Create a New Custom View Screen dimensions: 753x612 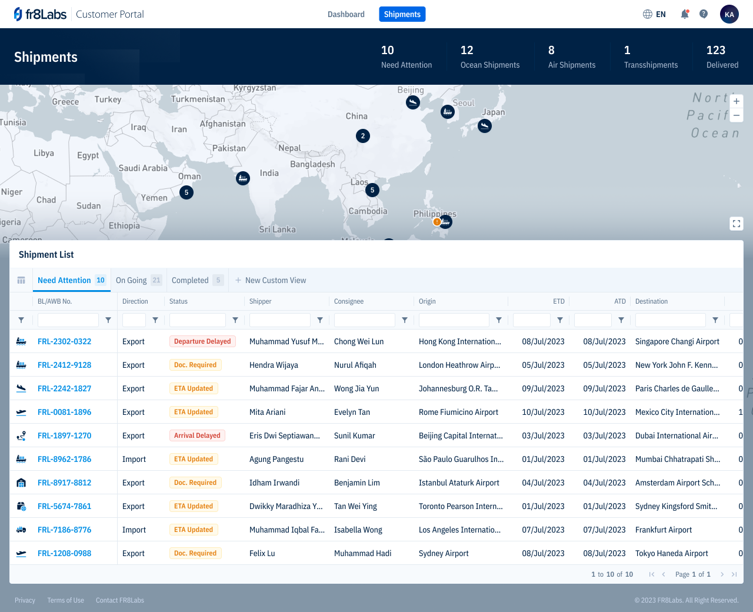[x=271, y=281]
